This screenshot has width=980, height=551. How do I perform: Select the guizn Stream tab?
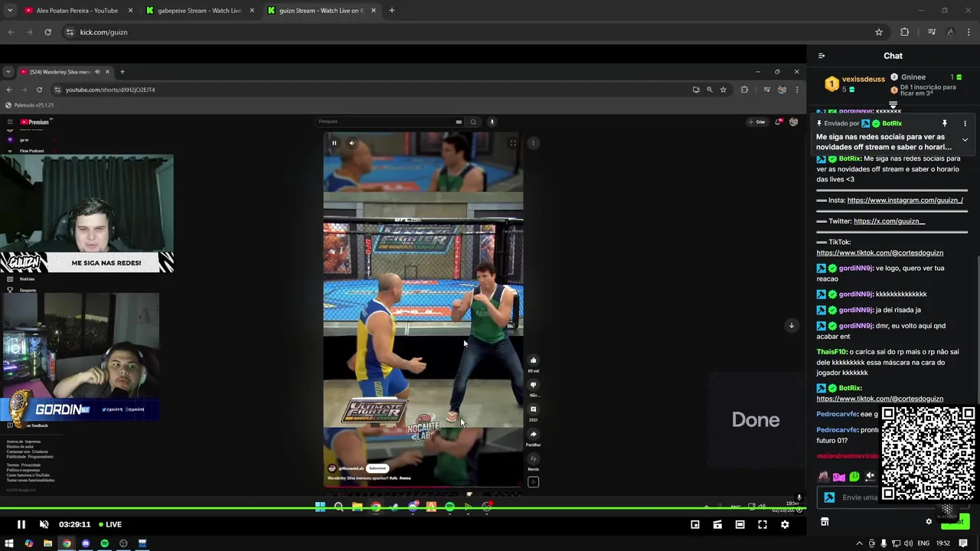[321, 11]
